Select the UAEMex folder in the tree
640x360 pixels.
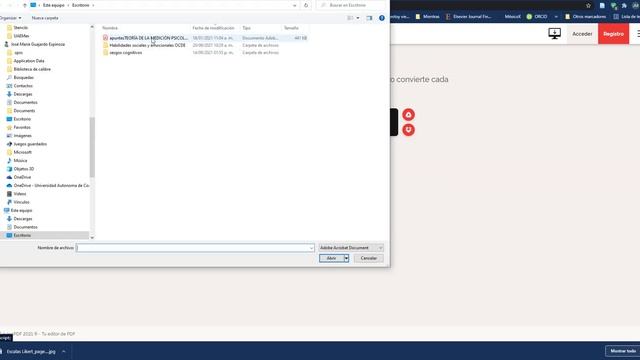click(x=21, y=36)
